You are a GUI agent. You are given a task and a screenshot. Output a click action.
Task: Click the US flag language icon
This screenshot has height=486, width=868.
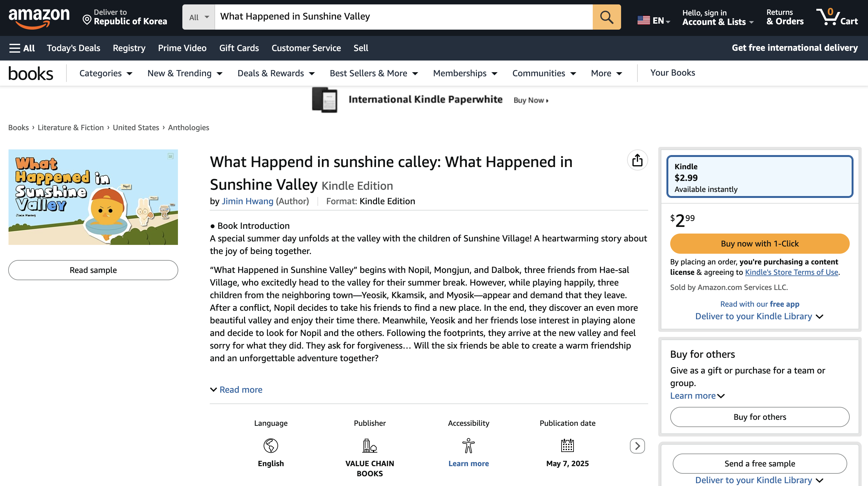click(643, 20)
